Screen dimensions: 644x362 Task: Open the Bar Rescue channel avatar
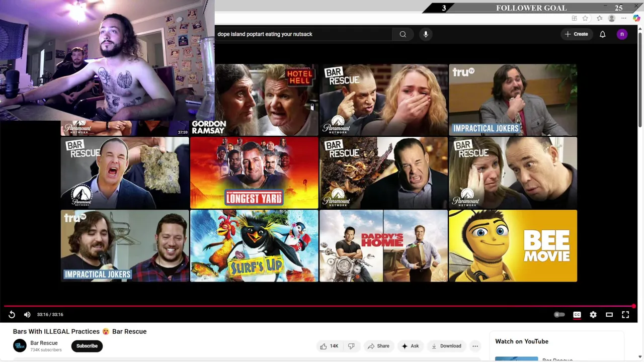pos(20,346)
